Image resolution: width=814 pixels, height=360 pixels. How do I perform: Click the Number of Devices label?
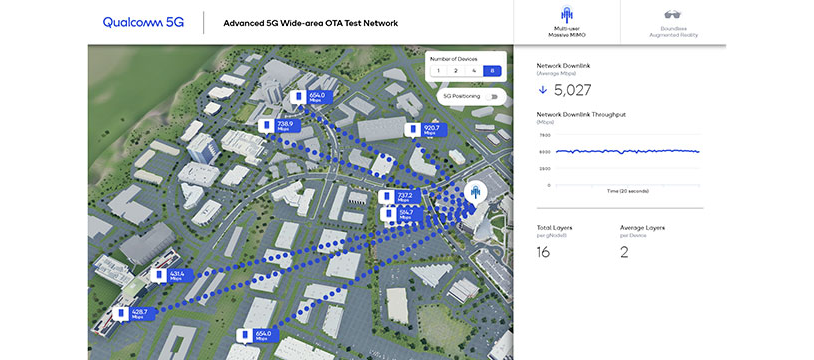[x=454, y=59]
